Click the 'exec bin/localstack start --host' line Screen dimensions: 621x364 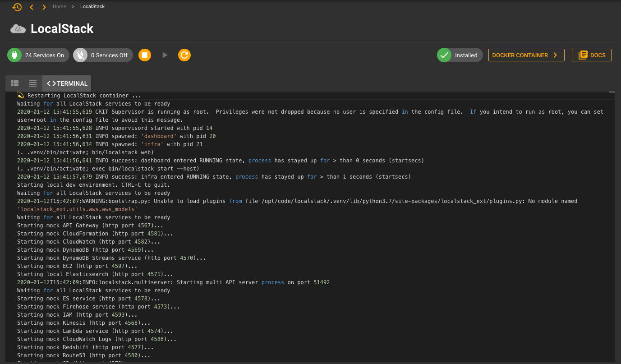point(108,169)
